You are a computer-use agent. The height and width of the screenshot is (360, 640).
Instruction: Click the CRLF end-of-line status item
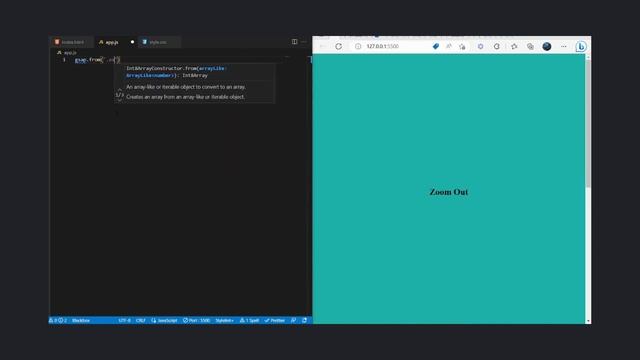pos(141,320)
